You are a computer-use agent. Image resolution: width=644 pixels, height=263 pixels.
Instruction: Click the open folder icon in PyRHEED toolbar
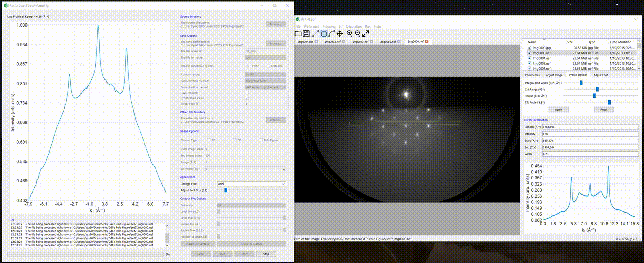point(298,34)
